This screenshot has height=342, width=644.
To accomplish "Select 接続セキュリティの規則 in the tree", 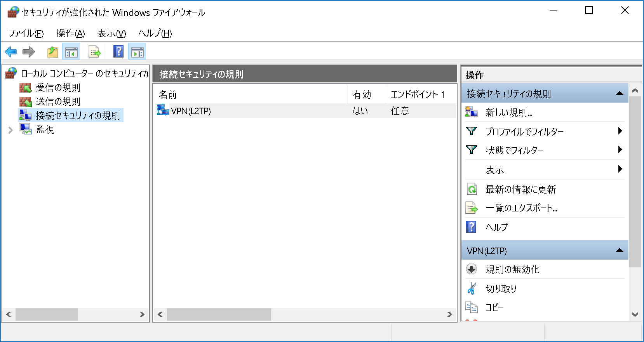I will [78, 115].
